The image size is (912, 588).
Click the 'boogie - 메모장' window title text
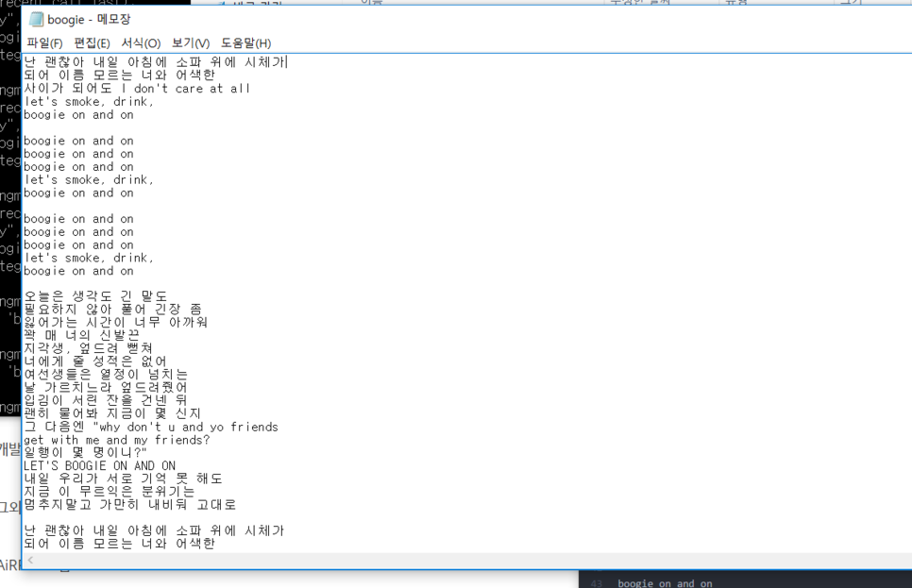(89, 19)
